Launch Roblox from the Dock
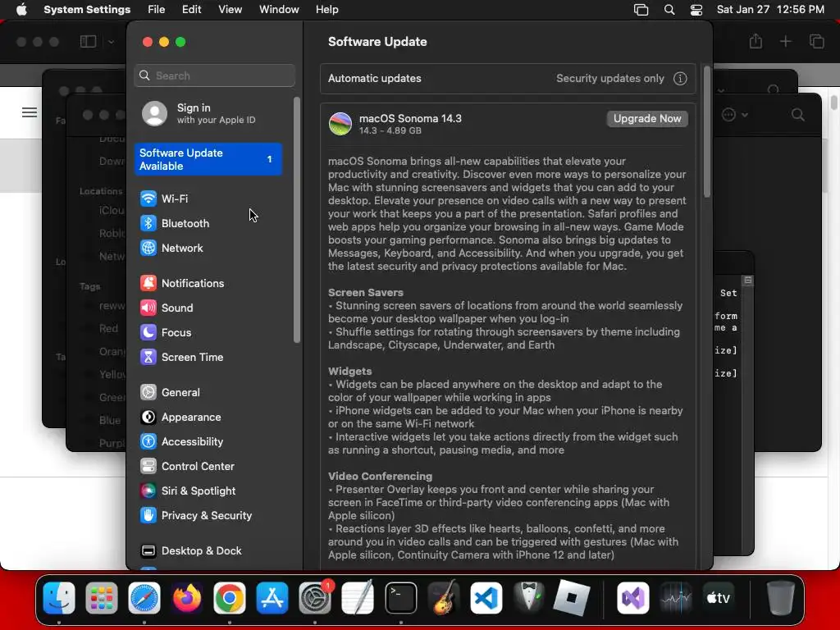840x630 pixels. point(572,598)
